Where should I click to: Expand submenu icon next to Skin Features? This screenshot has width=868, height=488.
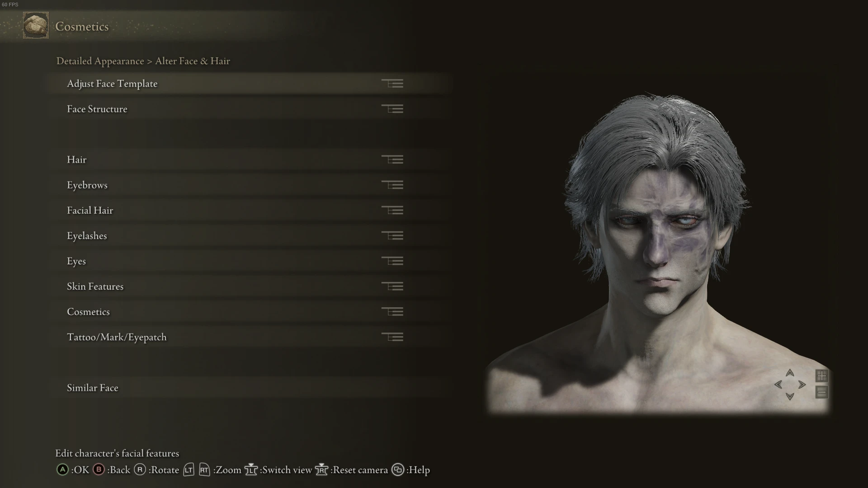392,286
